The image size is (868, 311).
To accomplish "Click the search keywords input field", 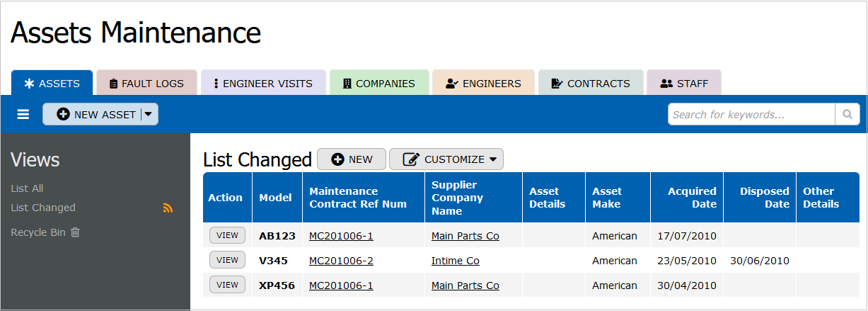I will coord(751,115).
